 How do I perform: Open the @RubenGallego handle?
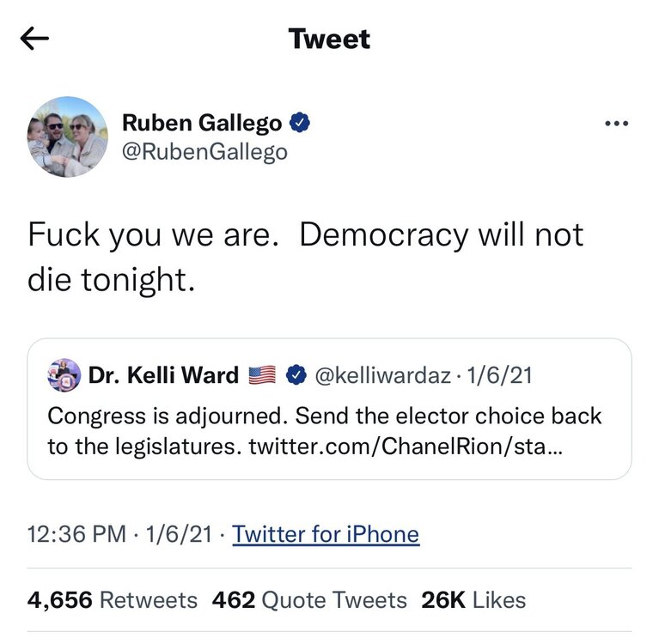(x=205, y=152)
